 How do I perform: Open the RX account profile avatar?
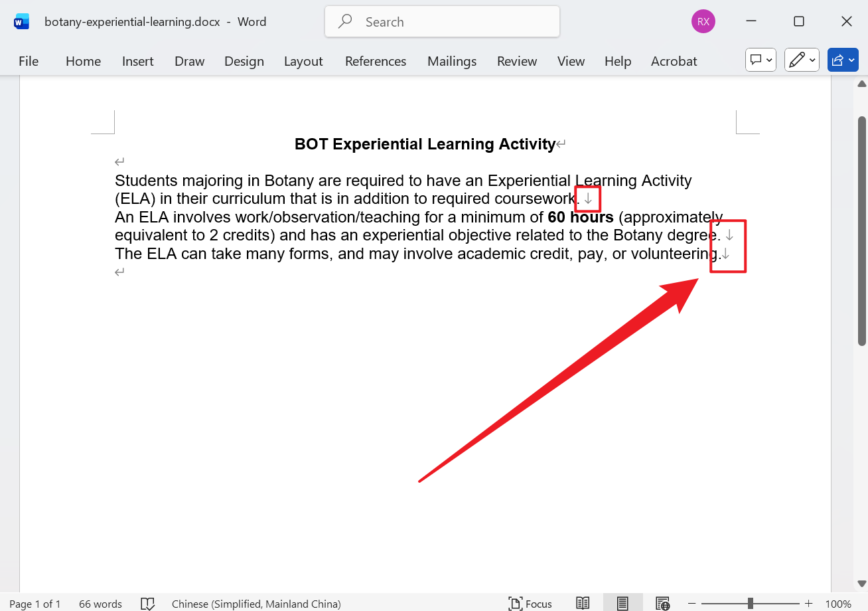click(703, 21)
